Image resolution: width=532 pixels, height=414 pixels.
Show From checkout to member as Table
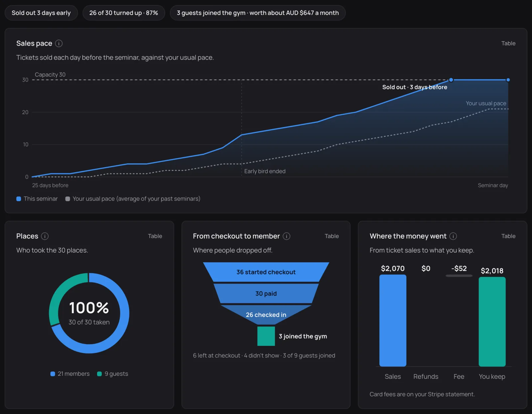pyautogui.click(x=332, y=236)
